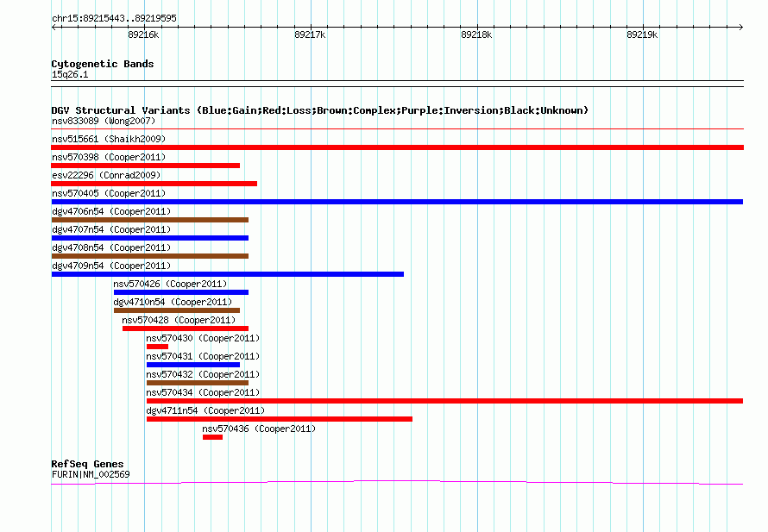768x532 pixels.
Task: Select the nsv515661 (Shaikh2009) red bar
Action: coord(397,147)
